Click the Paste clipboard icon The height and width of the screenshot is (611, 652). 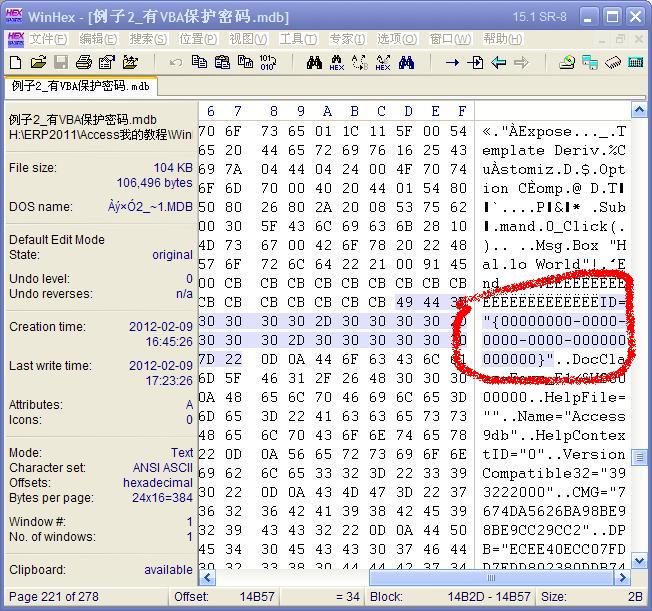pos(222,63)
